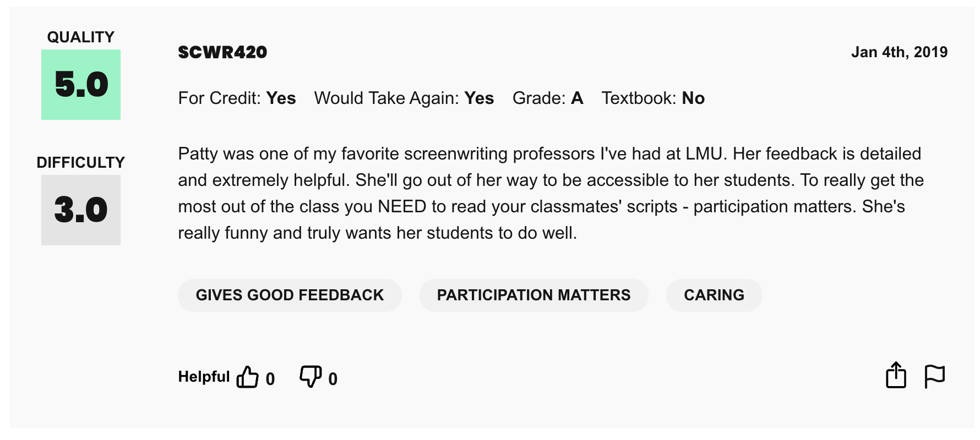980x440 pixels.
Task: Select the PARTICIPATION MATTERS tag
Action: [533, 295]
